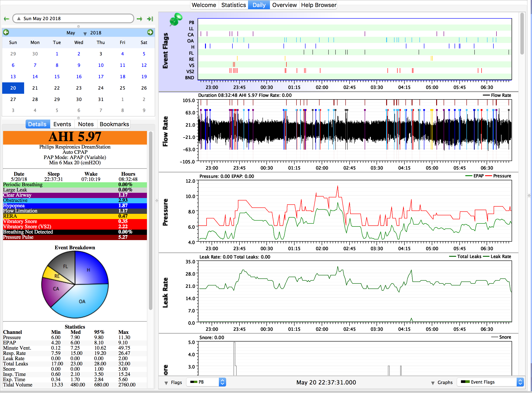
Task: Click the Snore legend entry
Action: (x=501, y=337)
